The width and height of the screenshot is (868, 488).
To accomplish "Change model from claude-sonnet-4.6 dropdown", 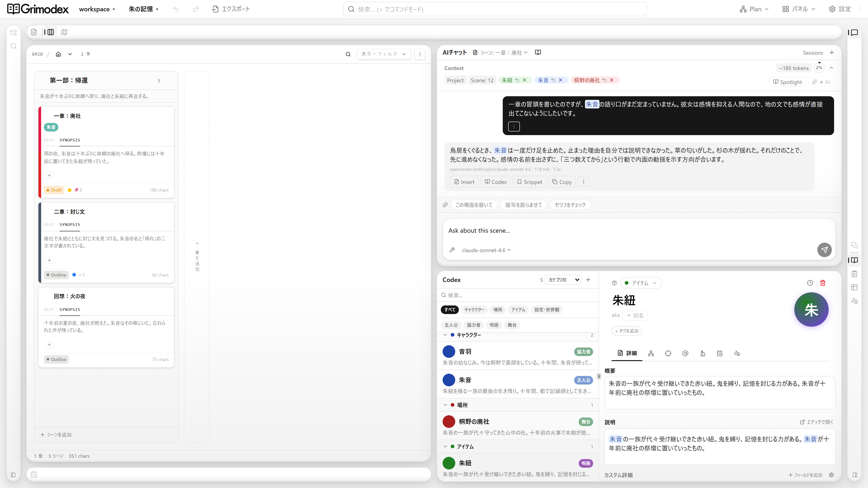I will pos(486,250).
